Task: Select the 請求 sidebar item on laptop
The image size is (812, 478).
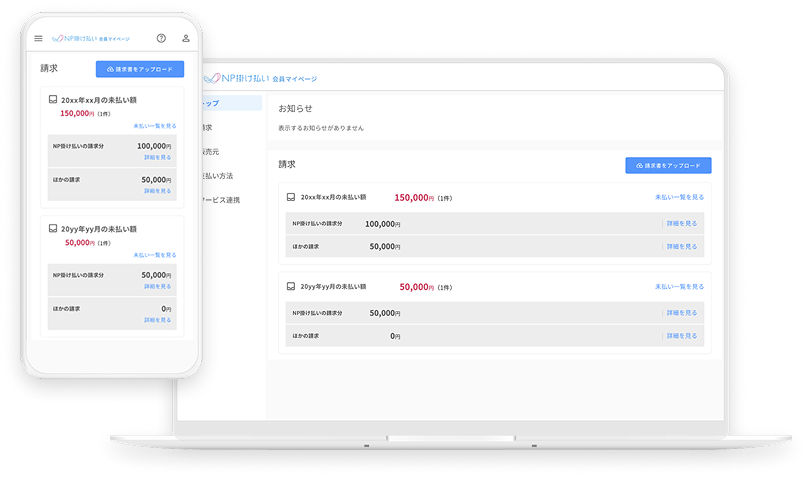Action: 208,127
